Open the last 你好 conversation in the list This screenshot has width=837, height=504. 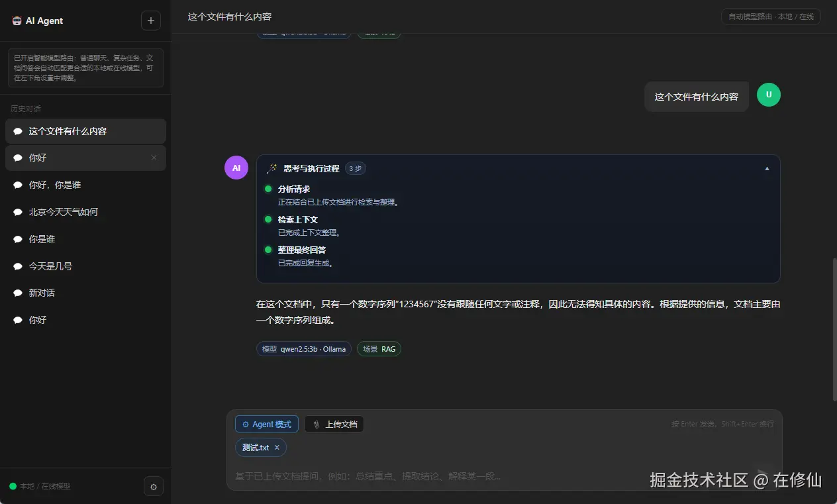[x=85, y=320]
